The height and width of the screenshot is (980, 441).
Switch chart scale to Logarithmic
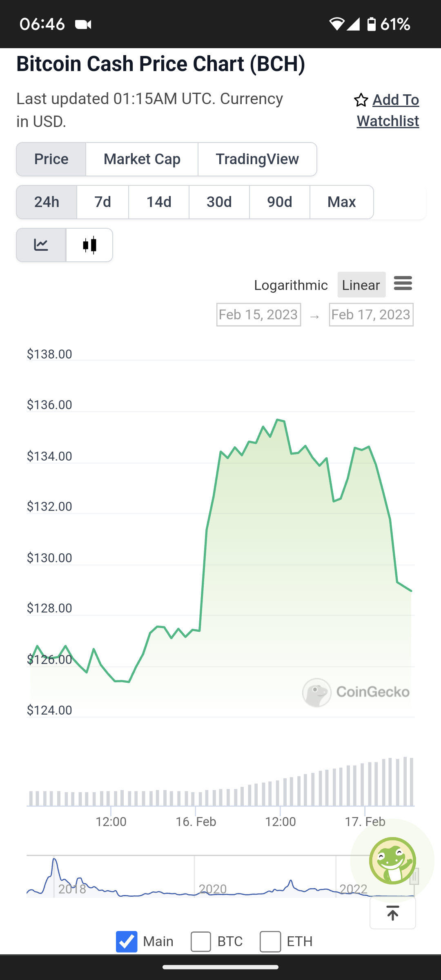pos(291,285)
